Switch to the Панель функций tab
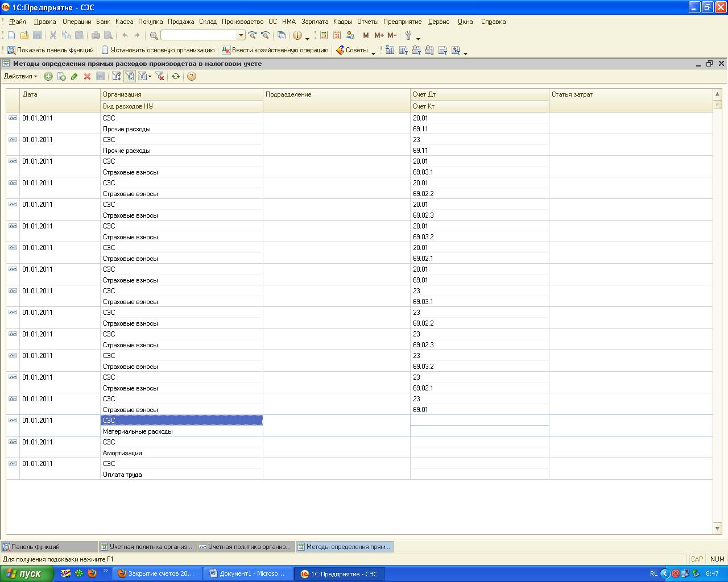The height and width of the screenshot is (582, 728). pos(35,547)
